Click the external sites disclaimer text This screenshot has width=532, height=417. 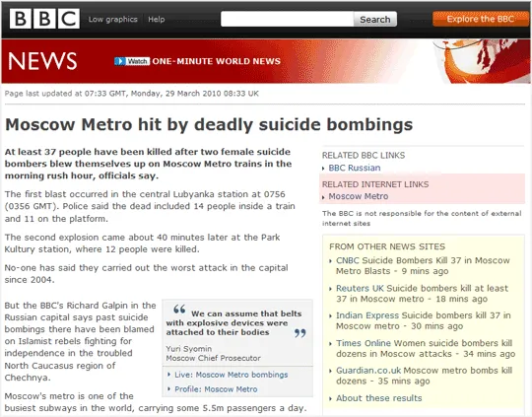pyautogui.click(x=422, y=218)
